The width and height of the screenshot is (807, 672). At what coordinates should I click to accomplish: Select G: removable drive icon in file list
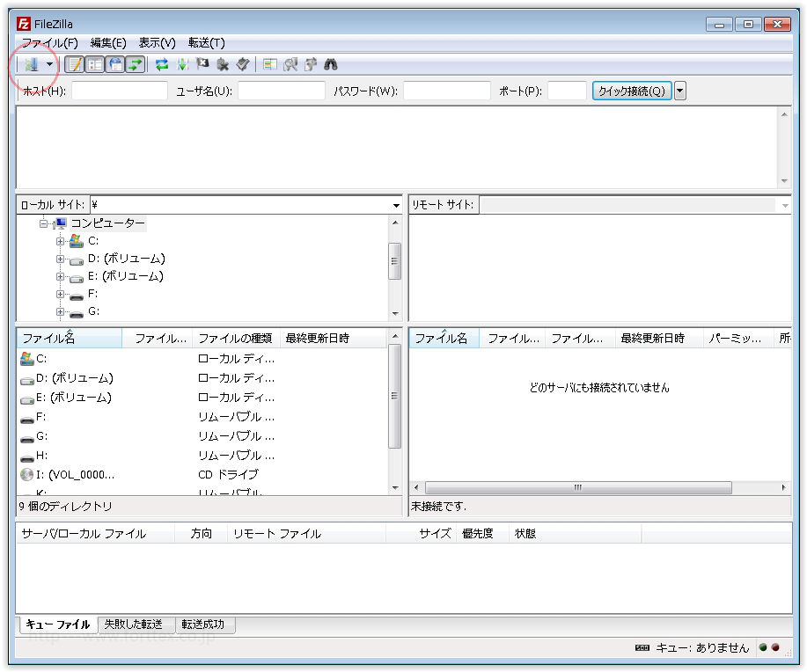click(x=26, y=437)
